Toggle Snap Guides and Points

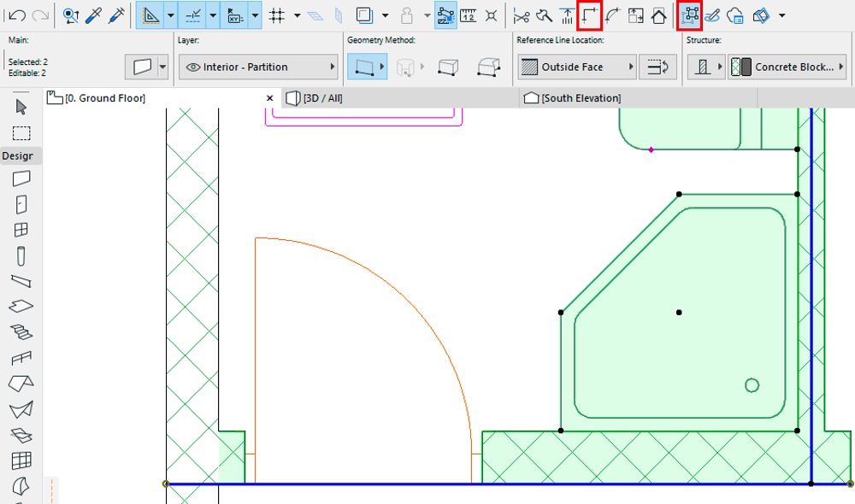tap(194, 15)
